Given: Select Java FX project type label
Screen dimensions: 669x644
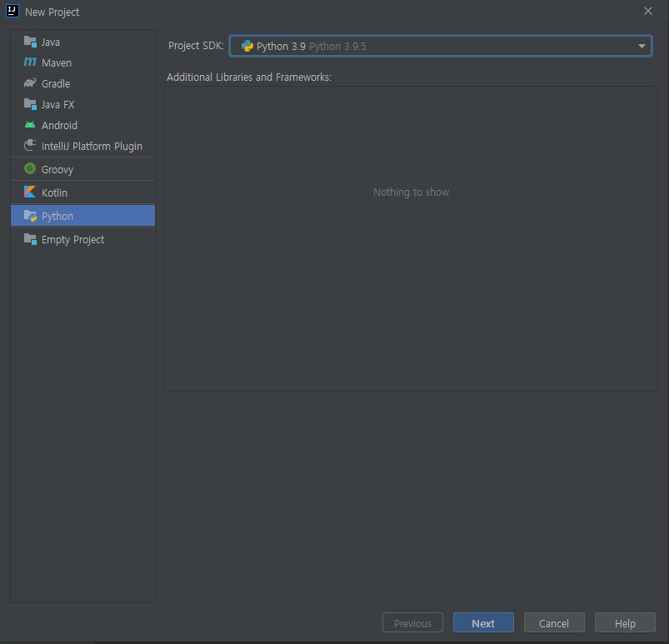Looking at the screenshot, I should coord(57,105).
